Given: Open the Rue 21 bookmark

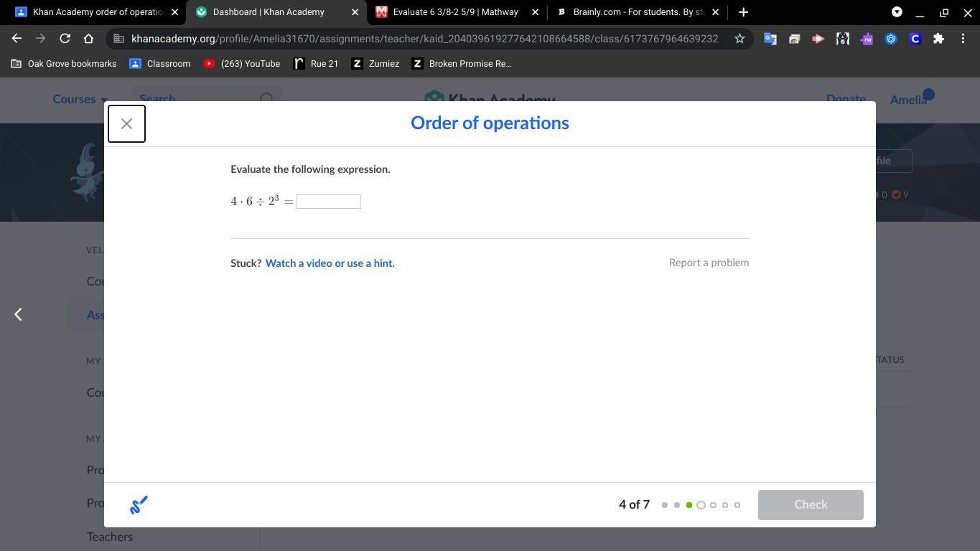Looking at the screenshot, I should coord(317,64).
